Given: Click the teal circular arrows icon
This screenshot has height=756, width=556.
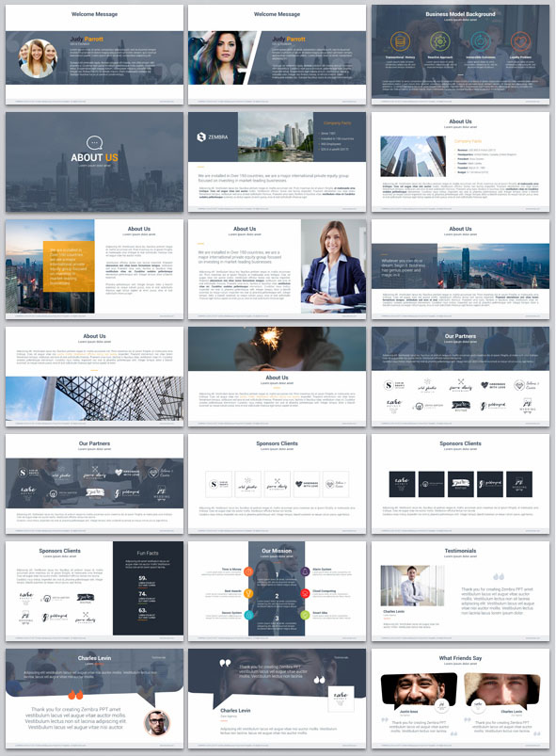Looking at the screenshot, I should tap(481, 41).
